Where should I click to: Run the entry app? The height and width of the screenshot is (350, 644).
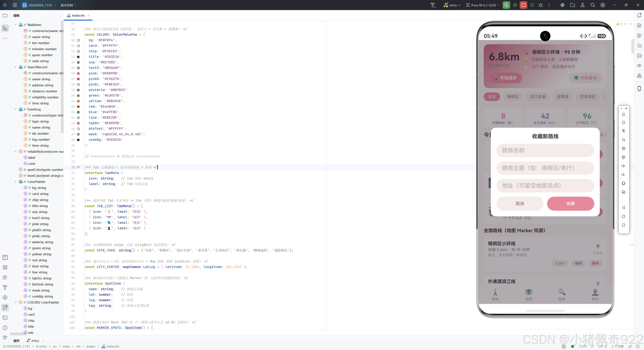506,5
